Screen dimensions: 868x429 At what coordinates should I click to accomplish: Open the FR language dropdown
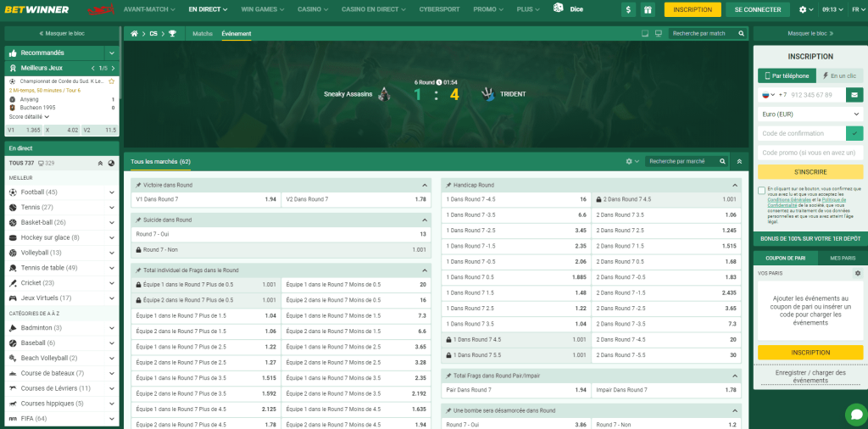coord(857,9)
